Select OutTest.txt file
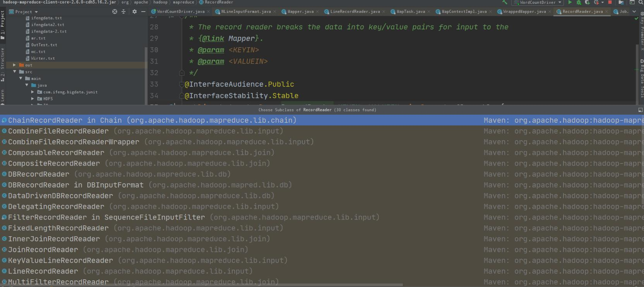This screenshot has height=287, width=644. (x=44, y=45)
